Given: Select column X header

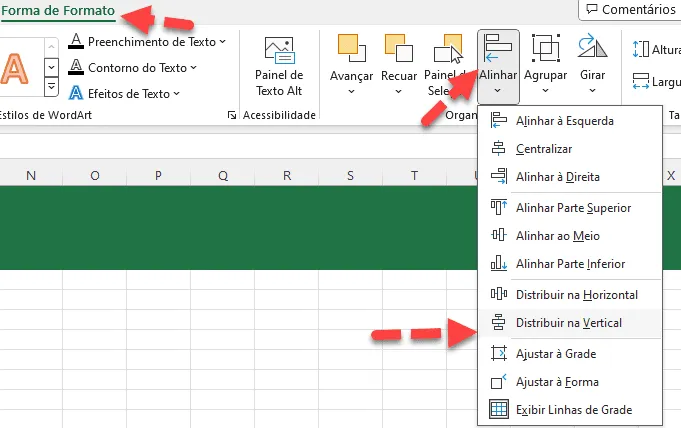Looking at the screenshot, I should click(671, 176).
